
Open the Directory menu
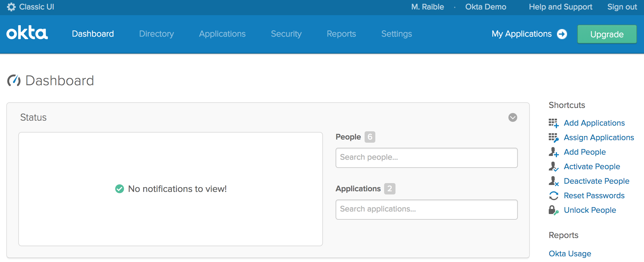(x=156, y=34)
